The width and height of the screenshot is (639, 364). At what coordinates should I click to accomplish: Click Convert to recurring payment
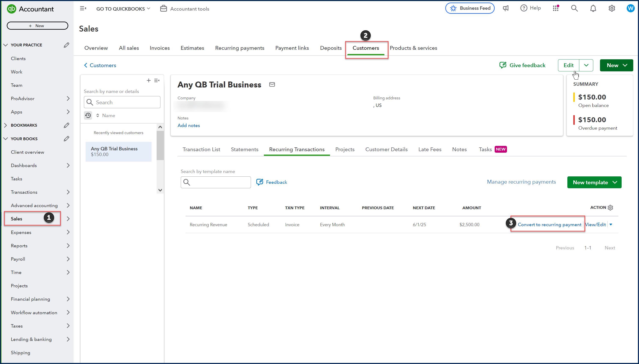pyautogui.click(x=549, y=224)
